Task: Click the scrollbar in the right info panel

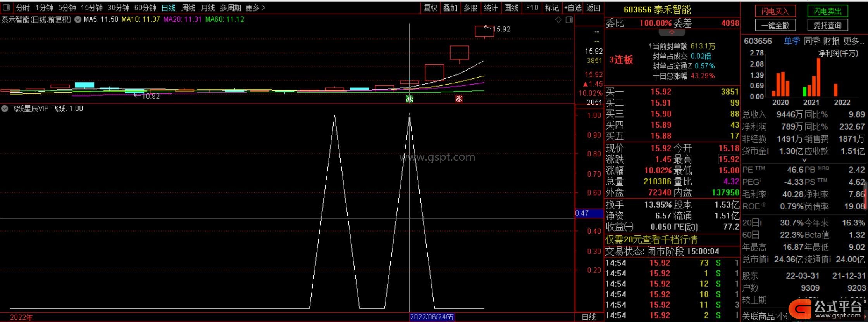Action: [x=866, y=196]
